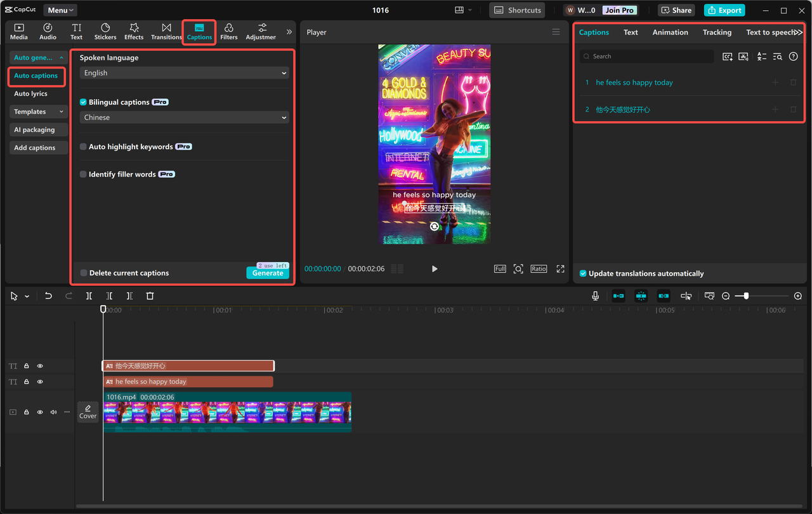Open the Spoken language dropdown
This screenshot has height=514, width=812.
[x=183, y=72]
